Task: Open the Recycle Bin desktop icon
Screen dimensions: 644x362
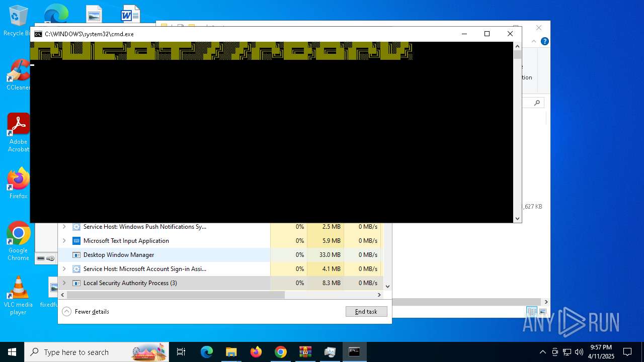Action: [x=18, y=20]
